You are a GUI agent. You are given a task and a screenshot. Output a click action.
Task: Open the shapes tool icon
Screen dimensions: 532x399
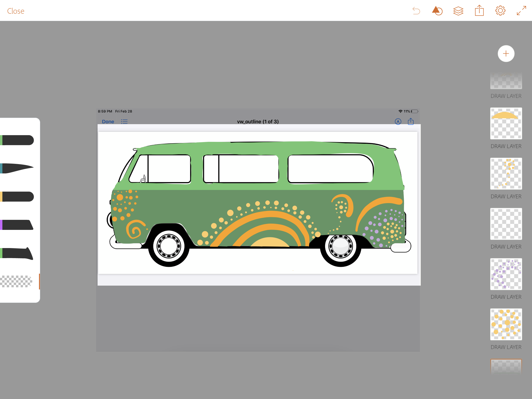pyautogui.click(x=437, y=11)
